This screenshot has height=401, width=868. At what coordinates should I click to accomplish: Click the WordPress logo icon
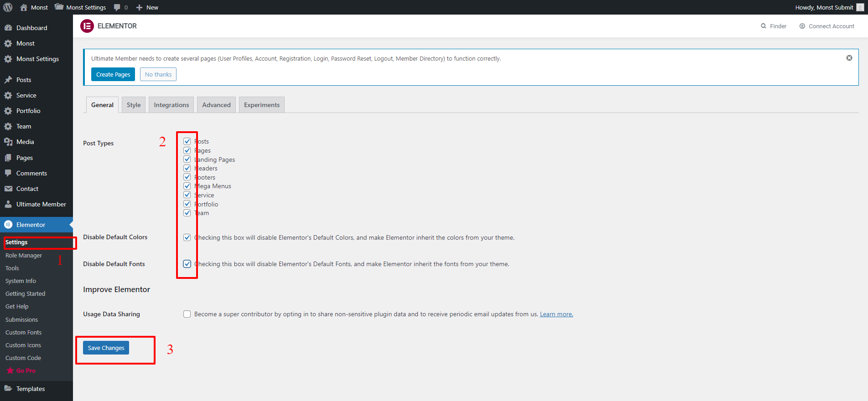(x=8, y=7)
